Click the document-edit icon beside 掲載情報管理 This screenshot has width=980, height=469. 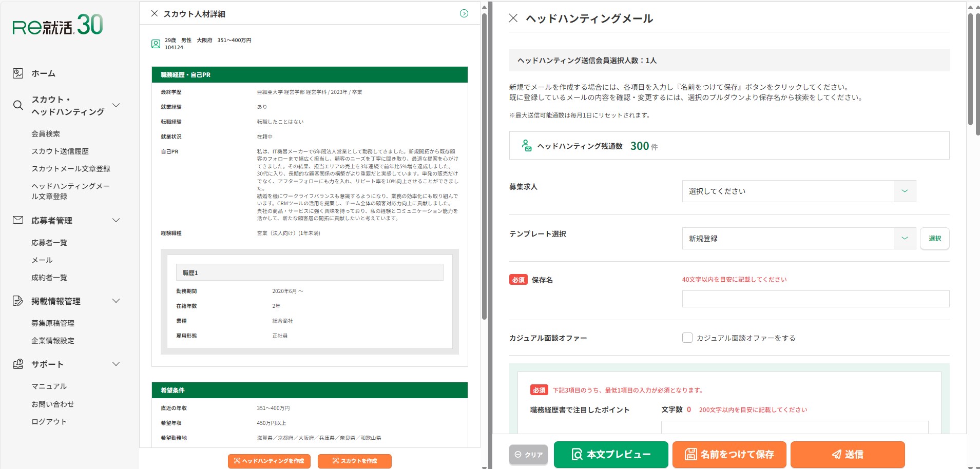18,301
